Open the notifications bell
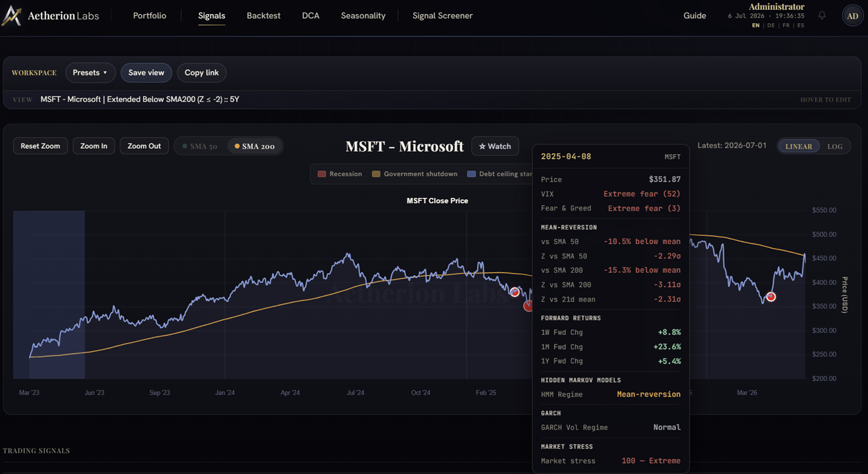Viewport: 868px width, 474px height. (822, 15)
